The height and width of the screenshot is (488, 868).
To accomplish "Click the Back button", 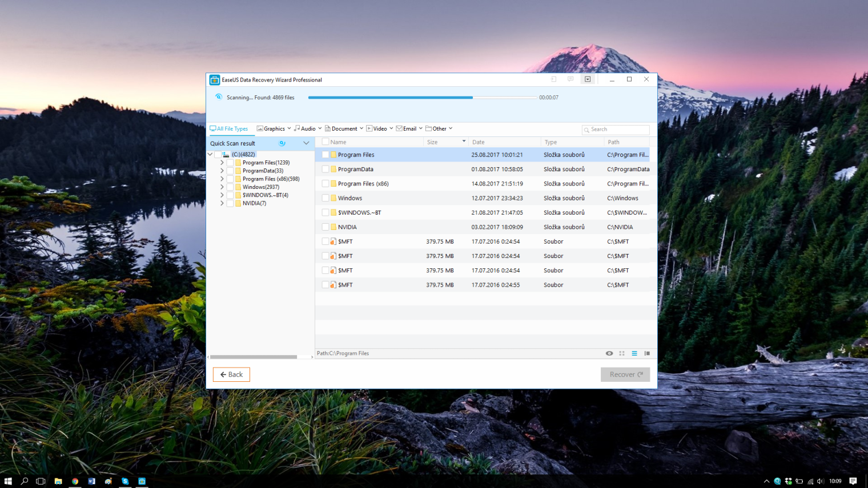I will [231, 374].
